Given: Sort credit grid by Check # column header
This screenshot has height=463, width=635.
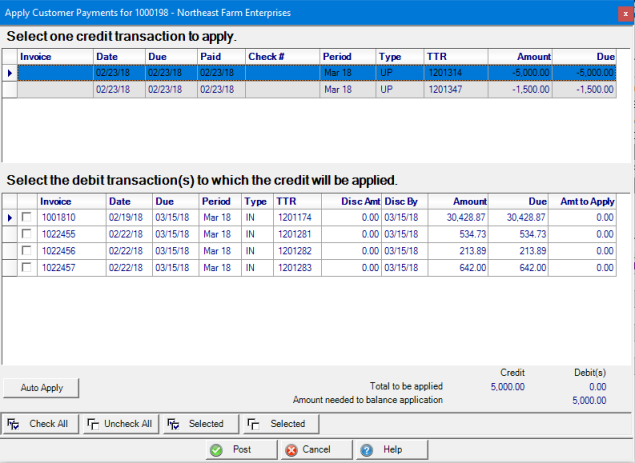Looking at the screenshot, I should (281, 57).
